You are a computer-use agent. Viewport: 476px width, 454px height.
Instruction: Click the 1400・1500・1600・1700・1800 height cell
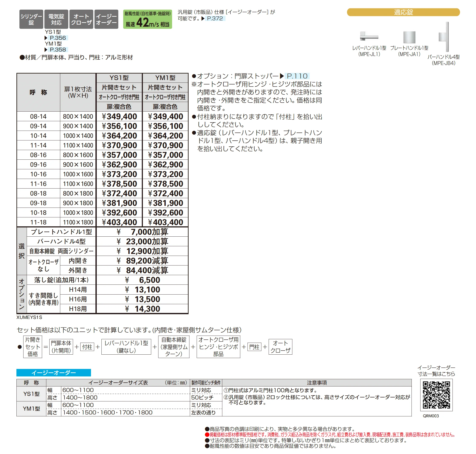coord(125,412)
